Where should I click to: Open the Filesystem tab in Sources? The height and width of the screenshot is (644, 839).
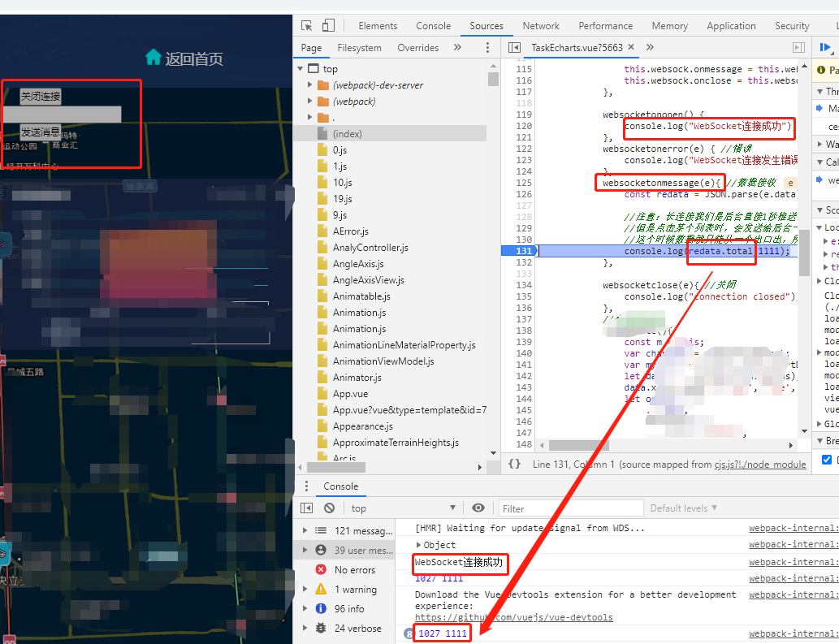point(360,48)
